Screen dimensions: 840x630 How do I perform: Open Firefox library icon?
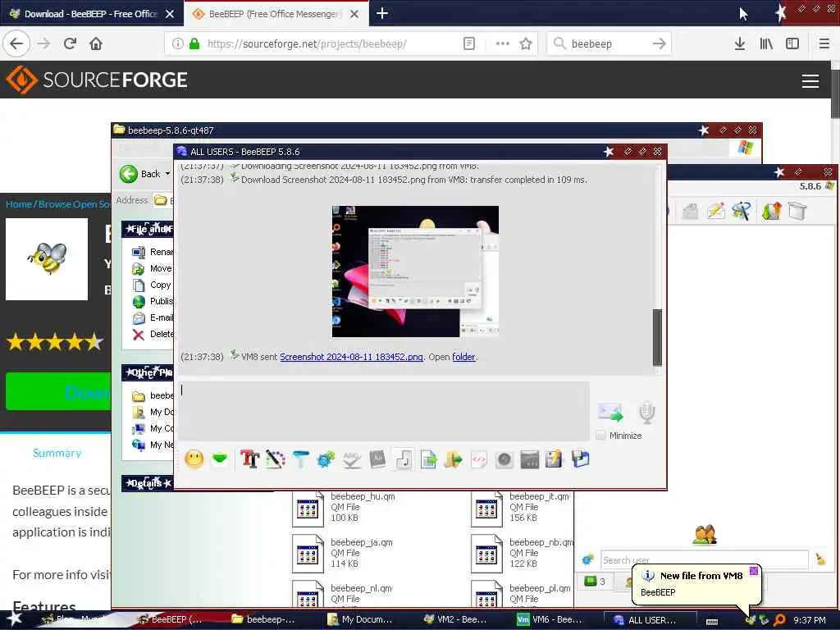[766, 44]
